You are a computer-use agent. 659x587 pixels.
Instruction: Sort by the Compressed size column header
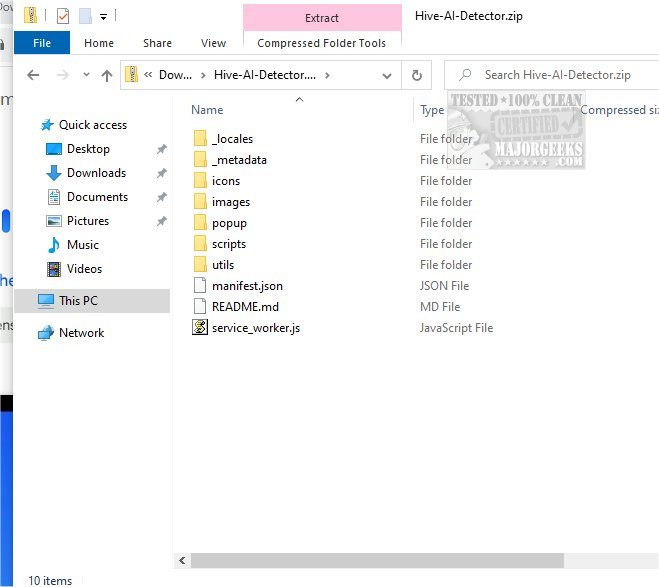pyautogui.click(x=619, y=110)
